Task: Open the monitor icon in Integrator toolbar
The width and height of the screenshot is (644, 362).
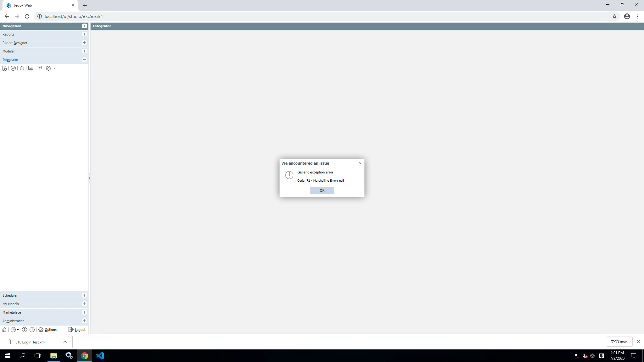Action: tap(31, 68)
